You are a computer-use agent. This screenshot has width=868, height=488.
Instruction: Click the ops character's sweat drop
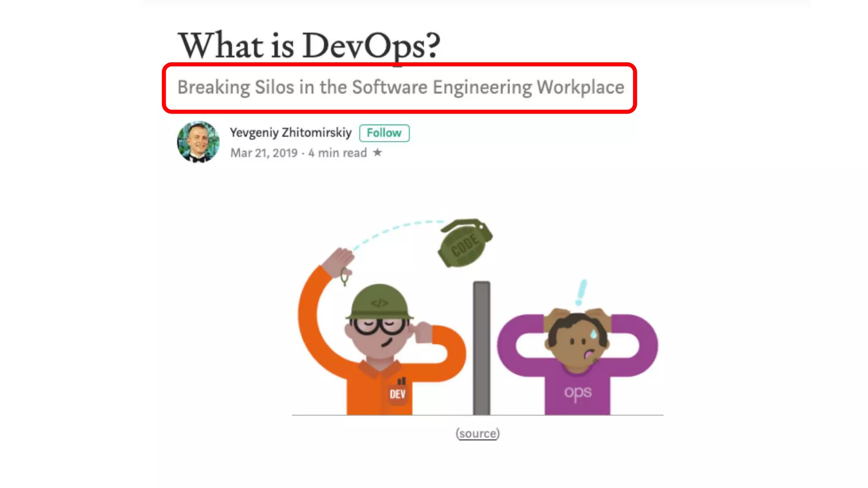593,334
